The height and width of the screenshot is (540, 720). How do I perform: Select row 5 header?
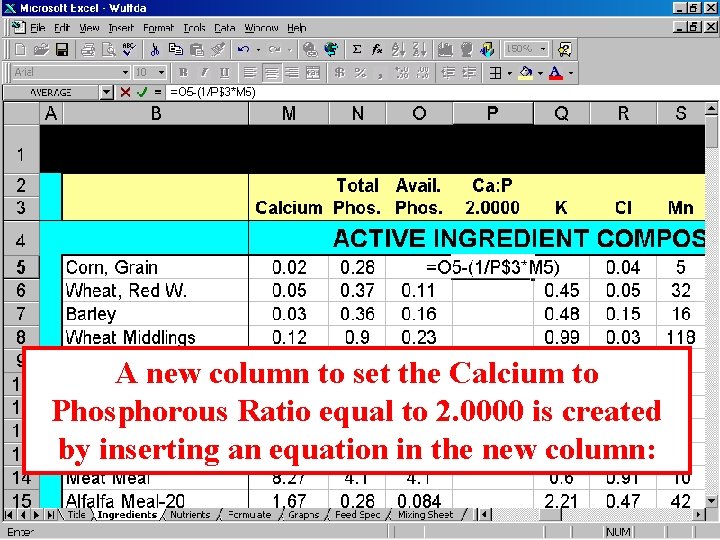(21, 267)
